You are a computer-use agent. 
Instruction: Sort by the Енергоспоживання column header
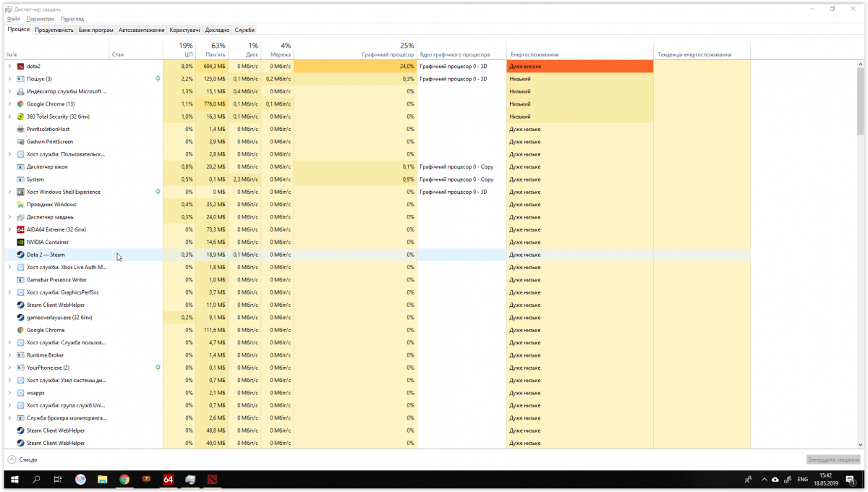pos(580,50)
